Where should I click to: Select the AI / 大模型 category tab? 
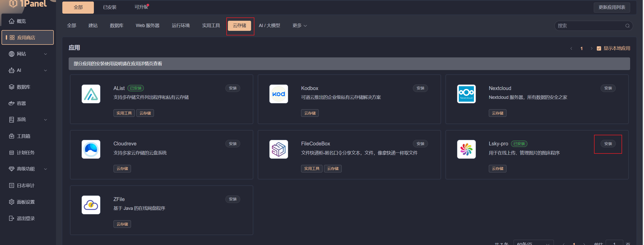click(x=269, y=26)
